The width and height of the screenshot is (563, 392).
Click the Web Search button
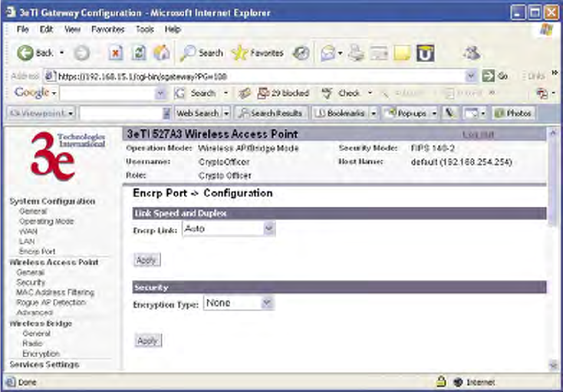198,113
